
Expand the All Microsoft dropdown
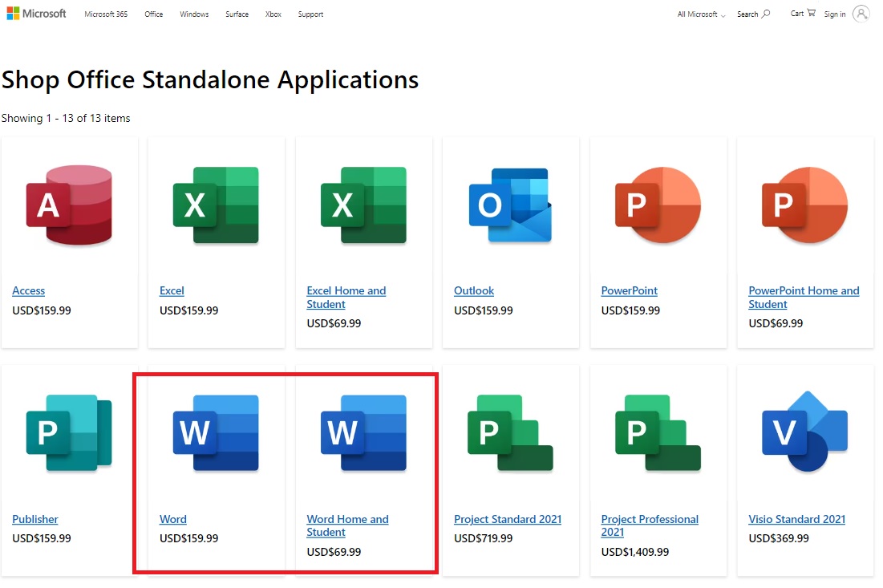[x=699, y=14]
